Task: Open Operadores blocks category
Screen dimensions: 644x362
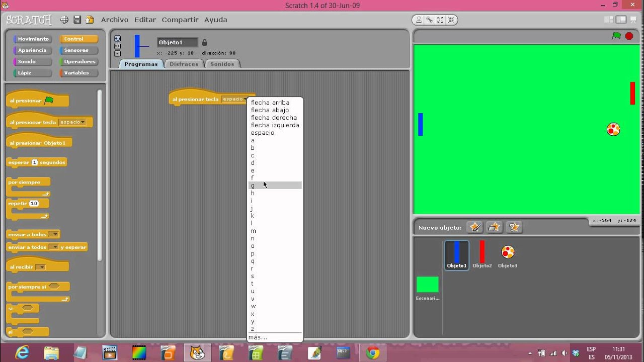Action: coord(79,61)
